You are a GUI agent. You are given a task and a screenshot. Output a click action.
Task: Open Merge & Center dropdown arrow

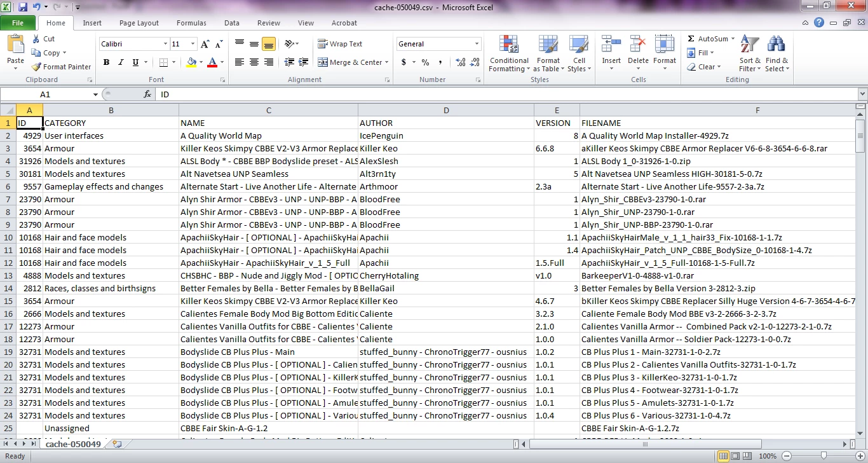pyautogui.click(x=388, y=62)
